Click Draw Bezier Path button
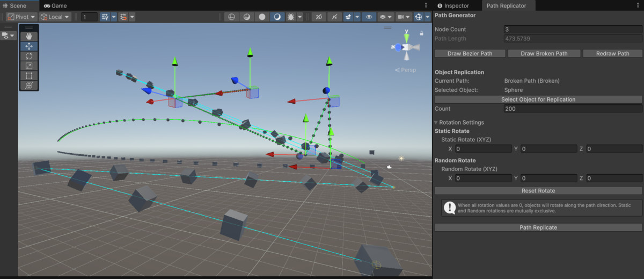This screenshot has width=644, height=279. point(470,53)
